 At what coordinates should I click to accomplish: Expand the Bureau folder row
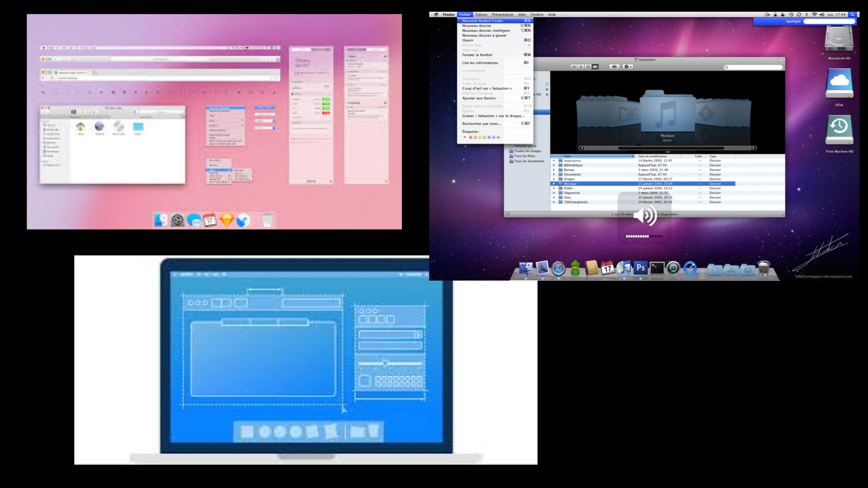coord(554,170)
